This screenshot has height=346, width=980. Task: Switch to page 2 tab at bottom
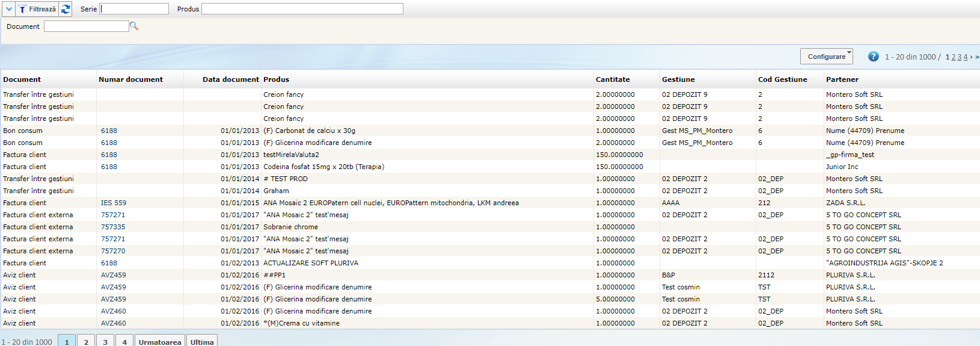[86, 341]
